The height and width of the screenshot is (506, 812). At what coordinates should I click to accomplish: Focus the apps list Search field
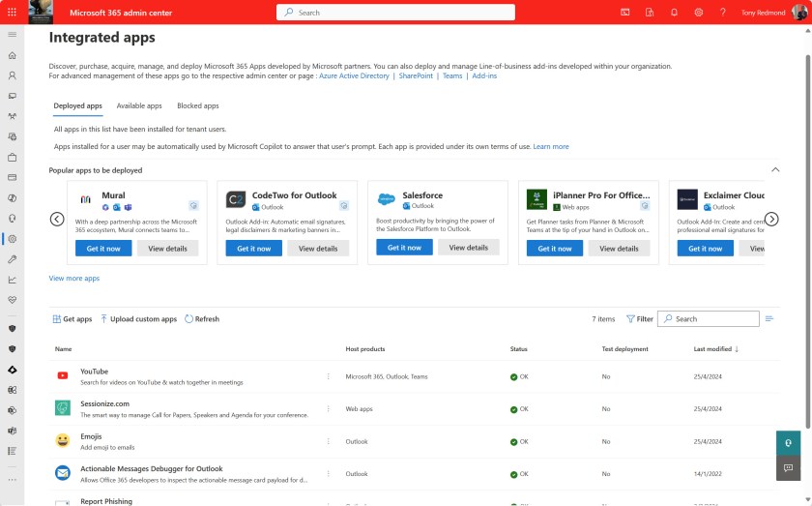point(709,319)
